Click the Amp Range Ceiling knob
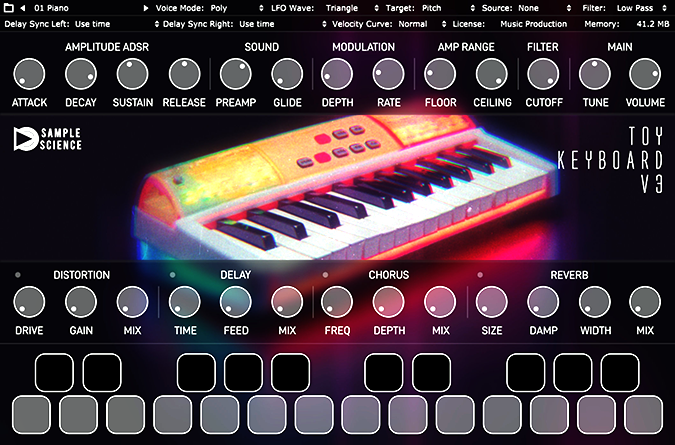The width and height of the screenshot is (675, 445). (x=492, y=74)
